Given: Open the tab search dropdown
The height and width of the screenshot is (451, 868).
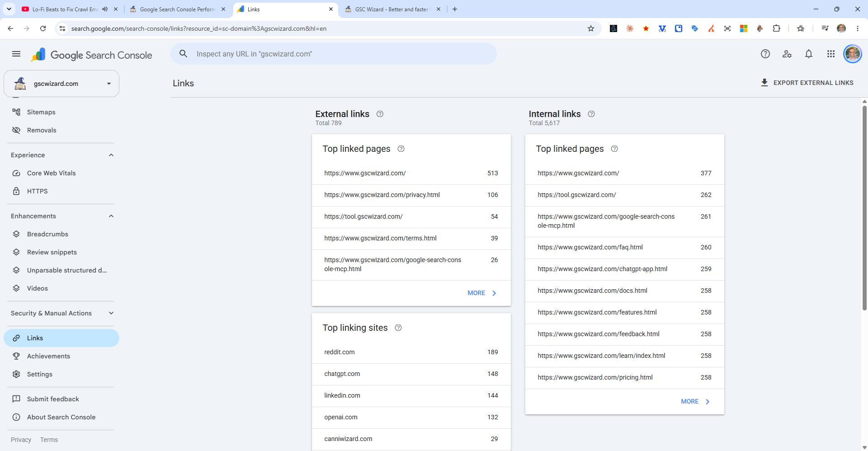Looking at the screenshot, I should (9, 9).
